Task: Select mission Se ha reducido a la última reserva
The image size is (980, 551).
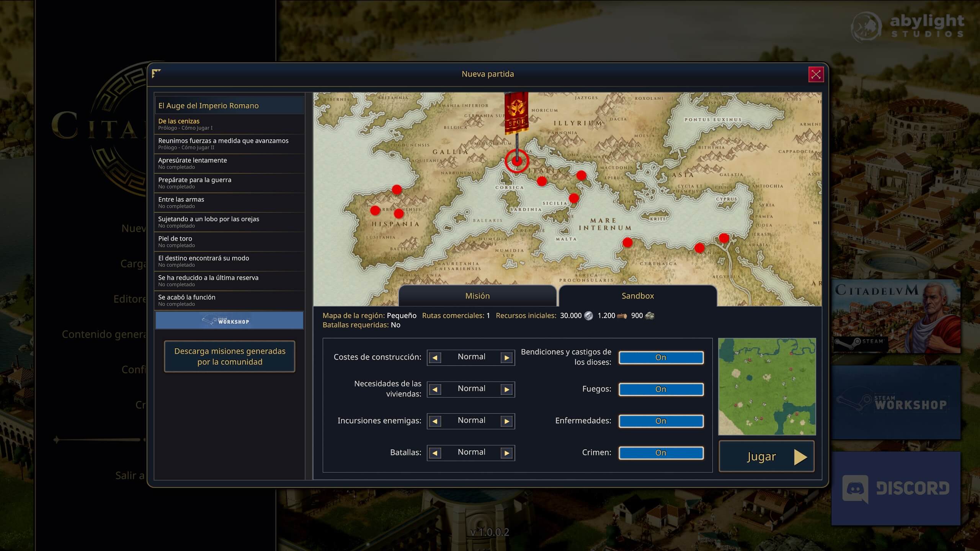Action: pyautogui.click(x=229, y=280)
